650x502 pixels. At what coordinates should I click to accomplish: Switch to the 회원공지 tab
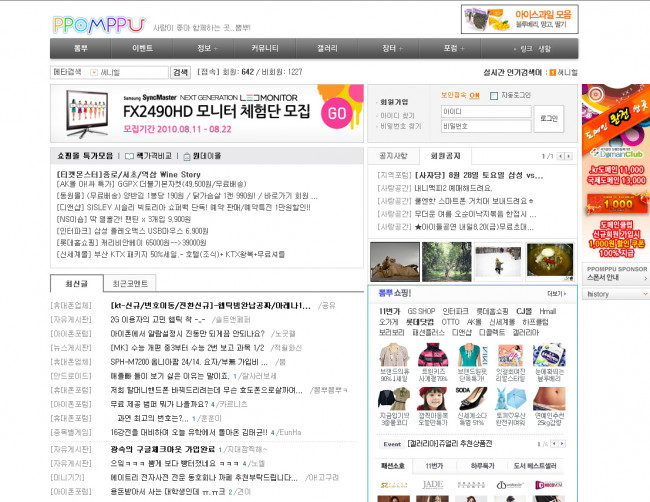[x=445, y=156]
